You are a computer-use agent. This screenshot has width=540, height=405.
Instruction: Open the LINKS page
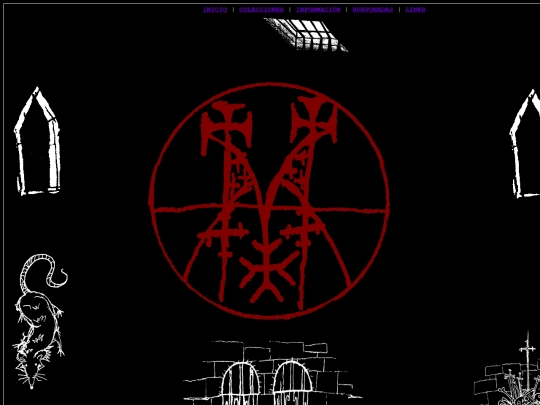pos(415,10)
